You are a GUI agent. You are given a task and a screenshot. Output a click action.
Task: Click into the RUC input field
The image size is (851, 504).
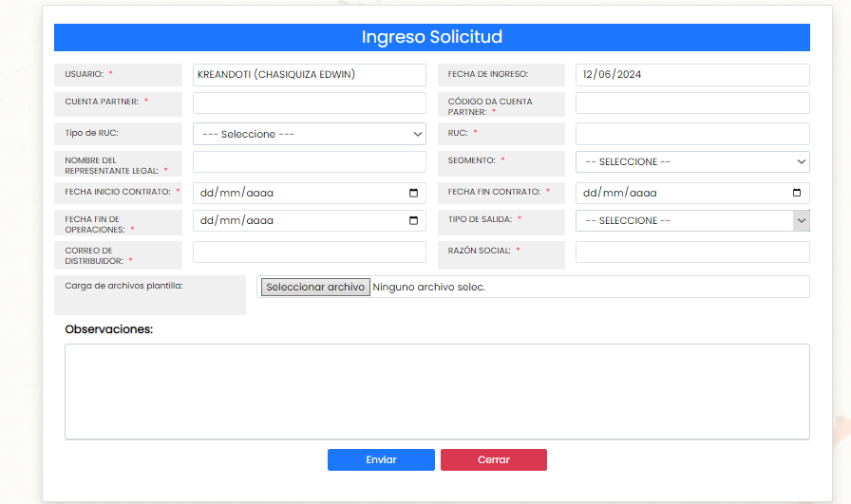[x=692, y=134]
